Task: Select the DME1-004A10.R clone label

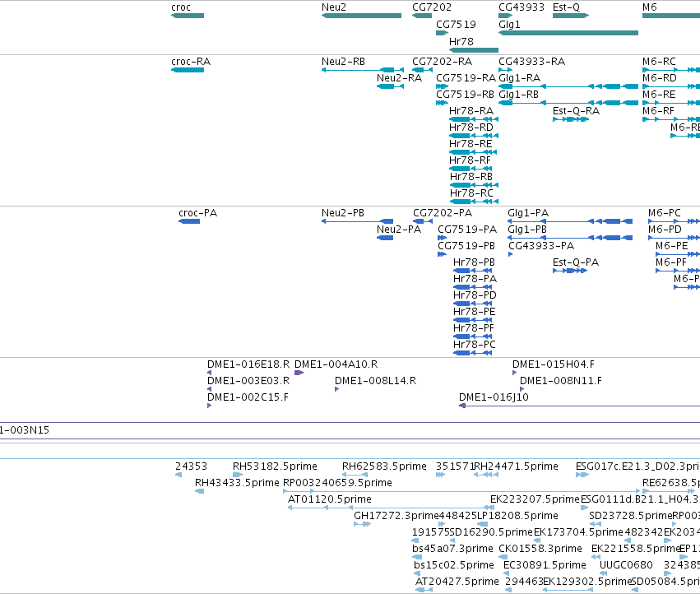Action: point(336,364)
